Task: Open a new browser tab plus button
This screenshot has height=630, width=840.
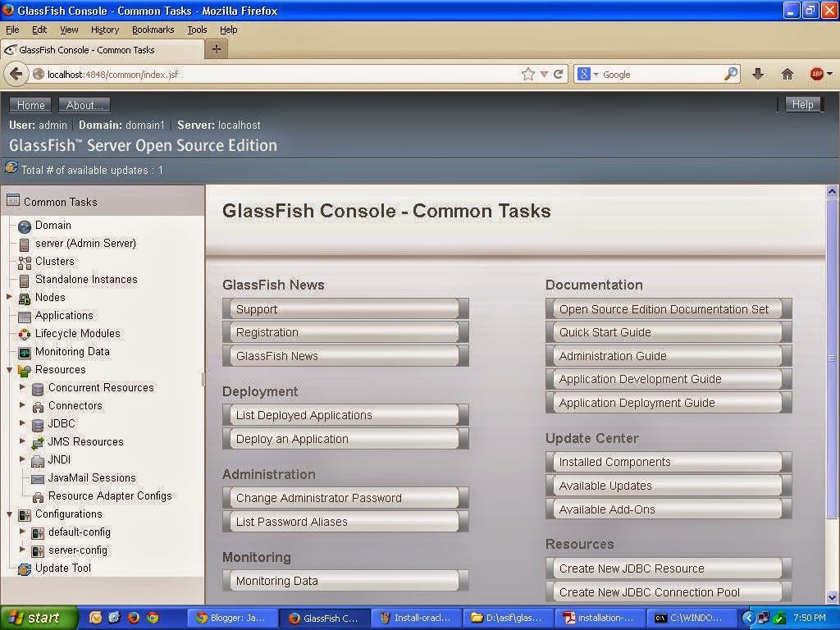Action: 217,49
